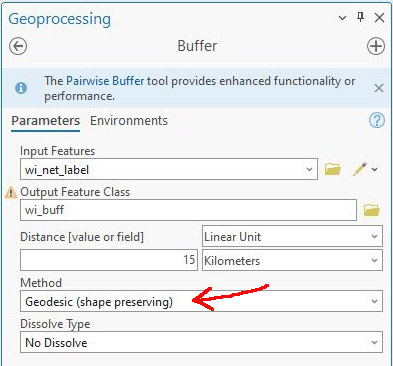This screenshot has width=393, height=366.
Task: Select the Parameters tab
Action: pos(46,121)
